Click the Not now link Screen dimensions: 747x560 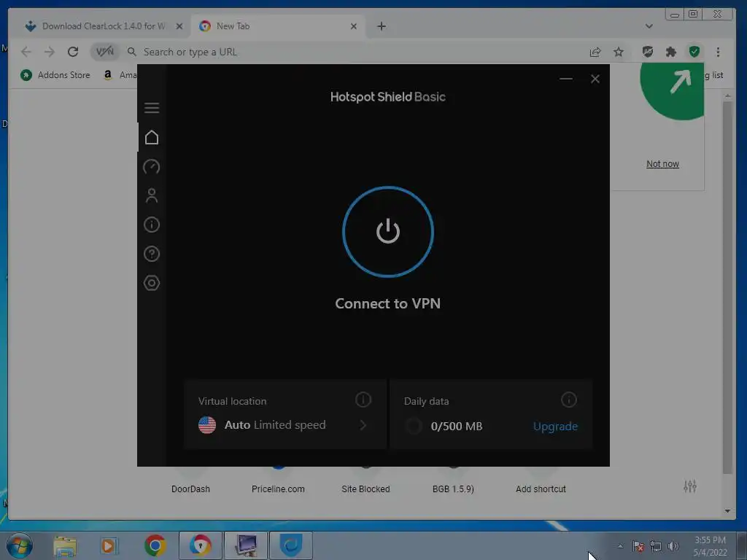tap(662, 164)
